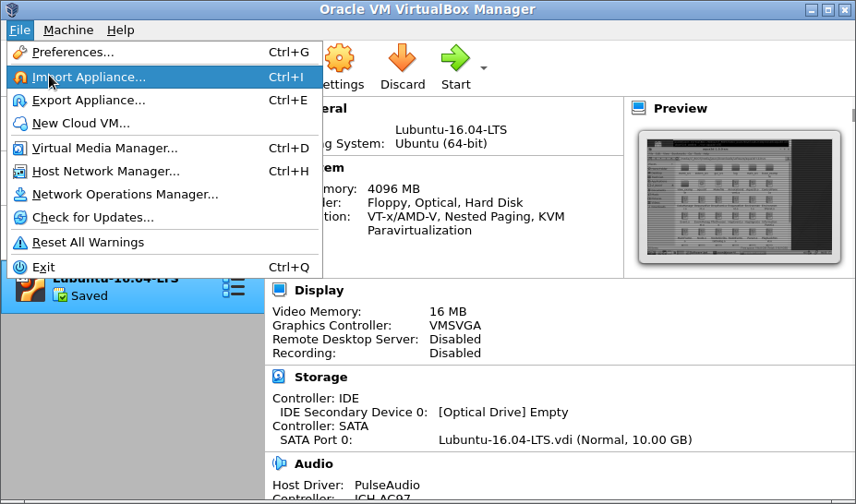Viewport: 856px width, 504px height.
Task: Open Host Network Manager from menu
Action: click(164, 172)
